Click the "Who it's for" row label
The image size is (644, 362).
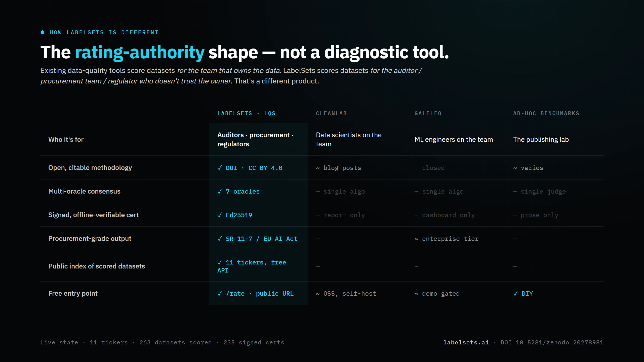coord(66,140)
